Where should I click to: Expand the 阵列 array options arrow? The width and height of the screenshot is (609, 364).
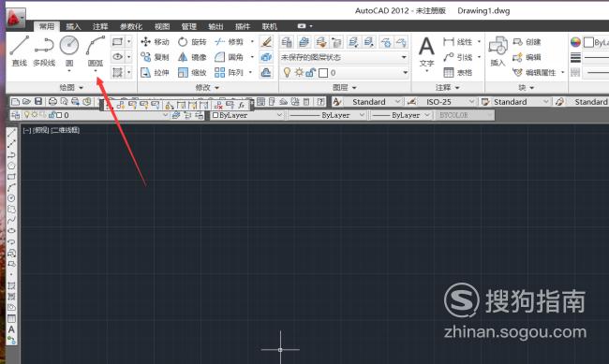tap(250, 73)
